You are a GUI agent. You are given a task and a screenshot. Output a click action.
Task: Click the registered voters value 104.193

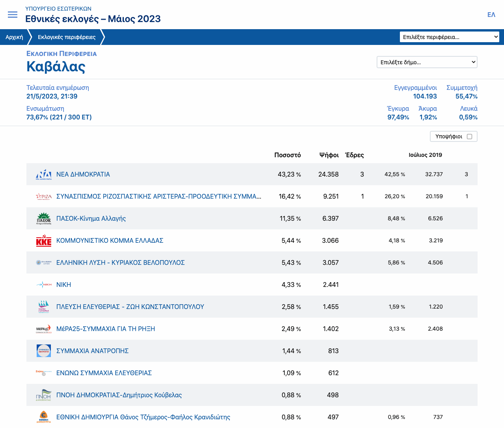425,96
